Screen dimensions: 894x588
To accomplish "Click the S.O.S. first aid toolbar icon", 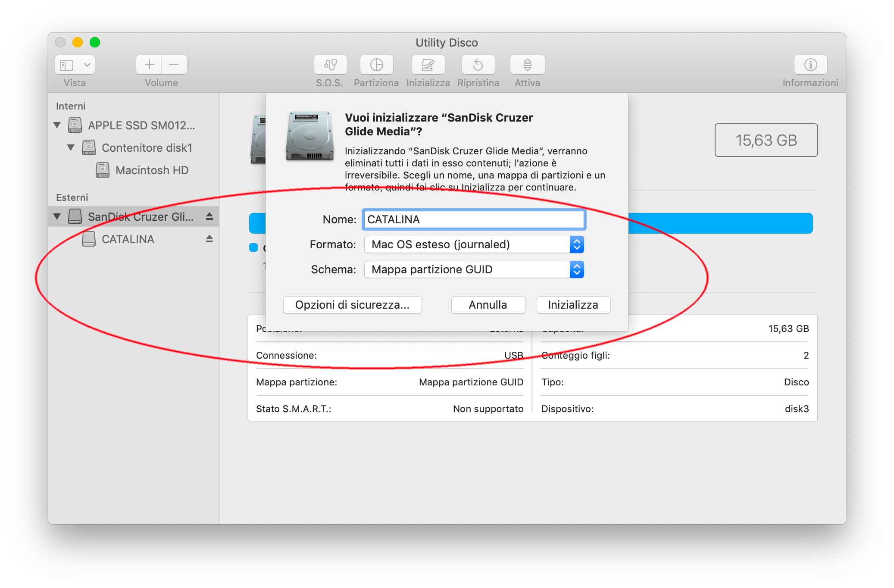I will (x=330, y=65).
